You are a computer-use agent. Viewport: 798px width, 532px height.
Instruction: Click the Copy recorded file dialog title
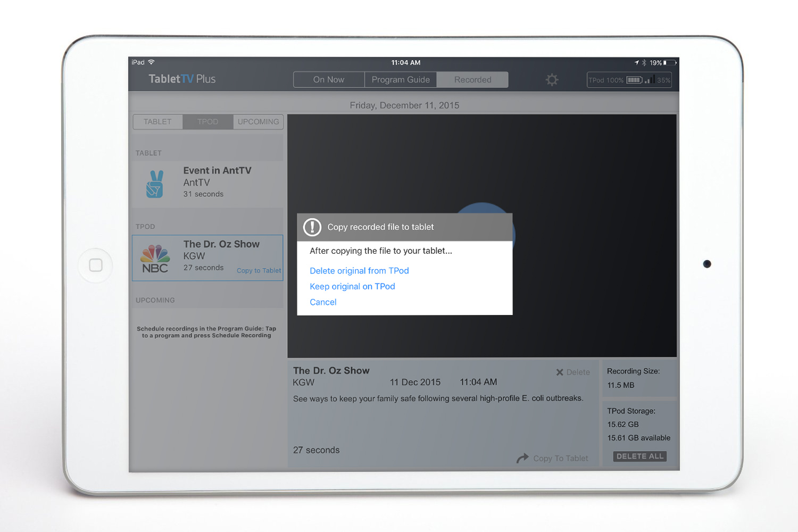click(380, 227)
